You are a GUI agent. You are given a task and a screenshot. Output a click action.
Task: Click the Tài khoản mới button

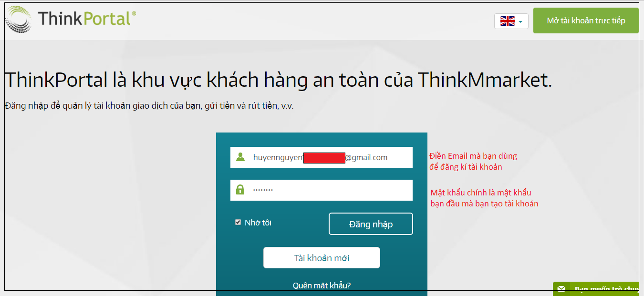point(322,258)
